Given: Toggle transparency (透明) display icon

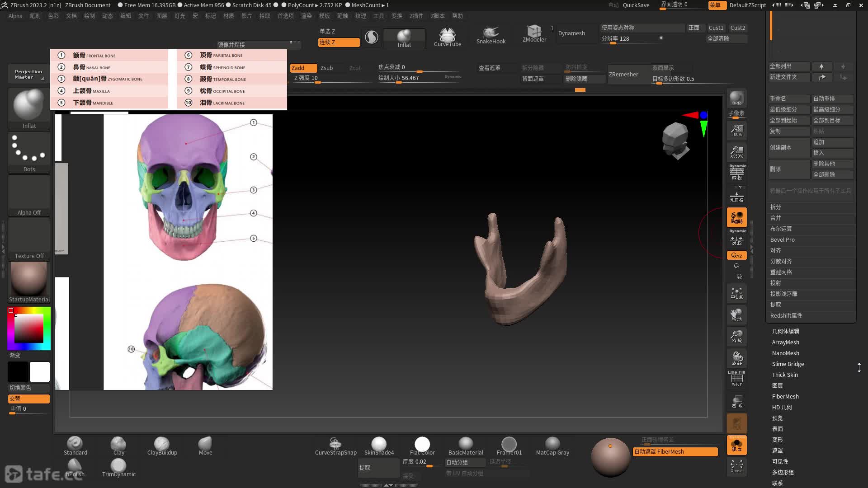Looking at the screenshot, I should 736,402.
